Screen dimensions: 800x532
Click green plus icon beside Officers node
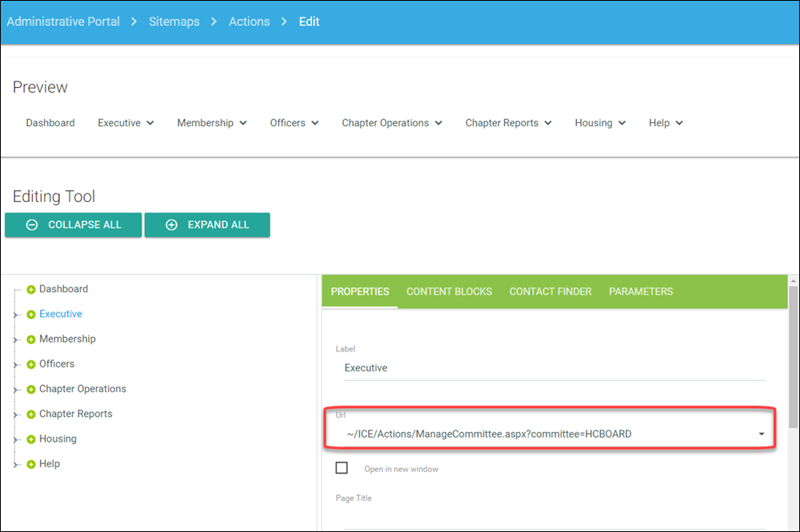(31, 364)
